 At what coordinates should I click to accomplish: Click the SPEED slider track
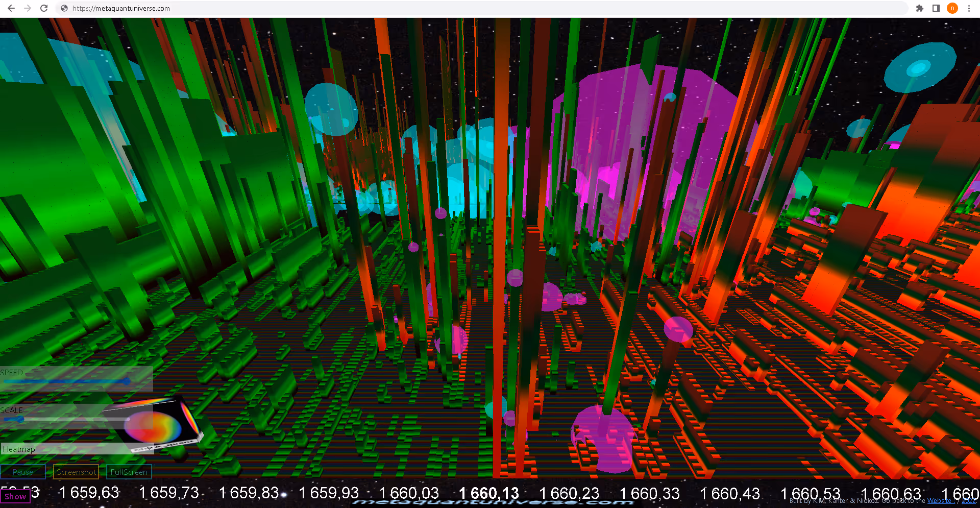coord(66,381)
